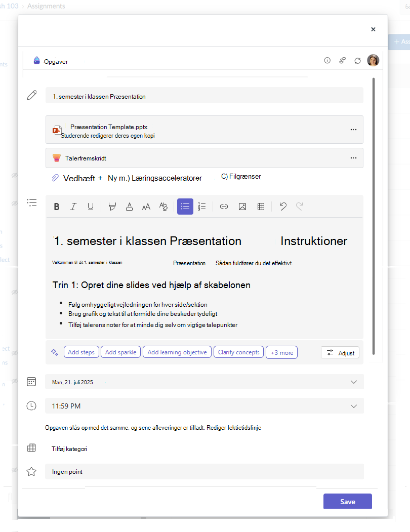
Task: Click Tilføj kategori to add category
Action: [x=69, y=449]
